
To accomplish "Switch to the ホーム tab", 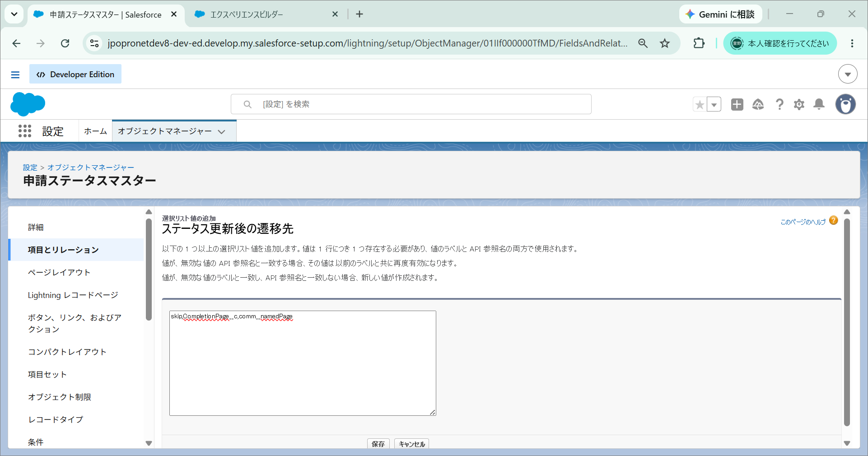I will (x=95, y=131).
